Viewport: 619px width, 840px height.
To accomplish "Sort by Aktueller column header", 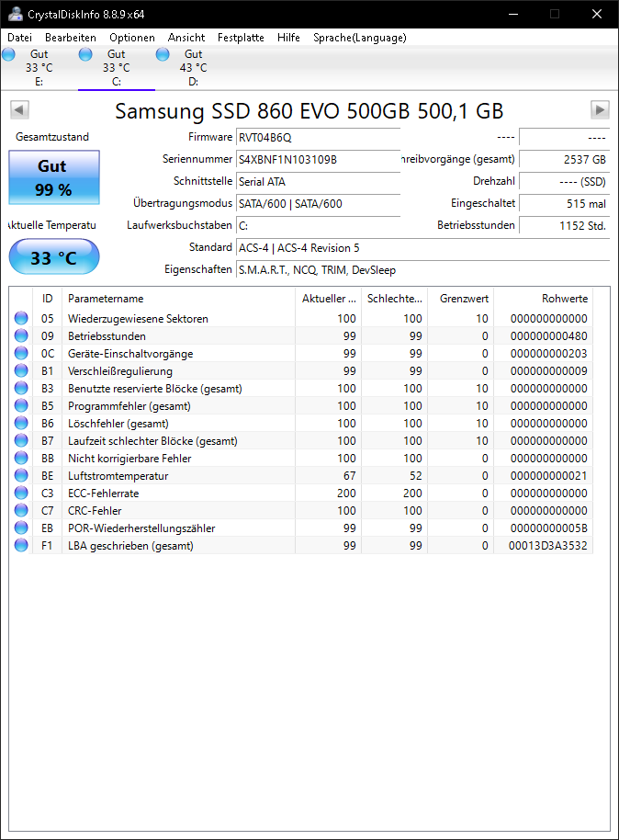I will coord(328,299).
